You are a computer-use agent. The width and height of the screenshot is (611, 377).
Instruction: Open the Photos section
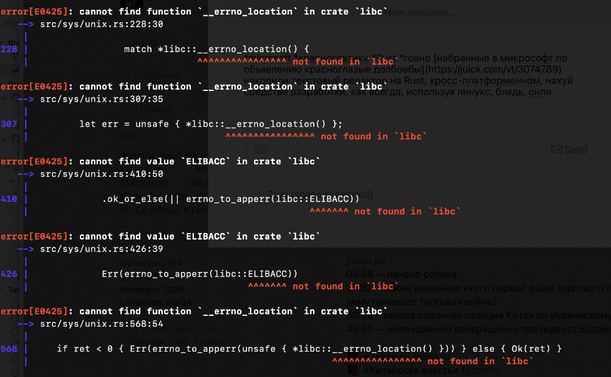pos(156,108)
